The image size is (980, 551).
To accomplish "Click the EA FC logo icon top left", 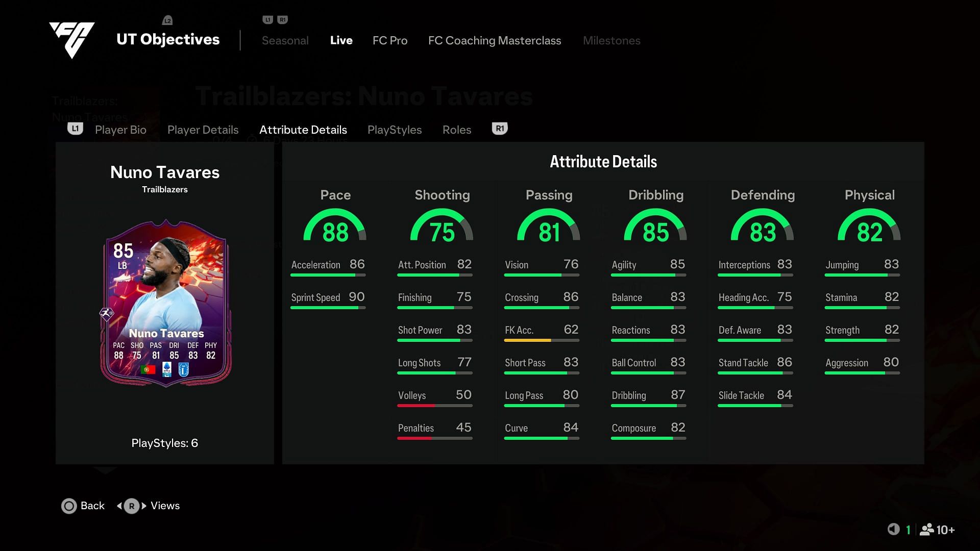I will [72, 39].
